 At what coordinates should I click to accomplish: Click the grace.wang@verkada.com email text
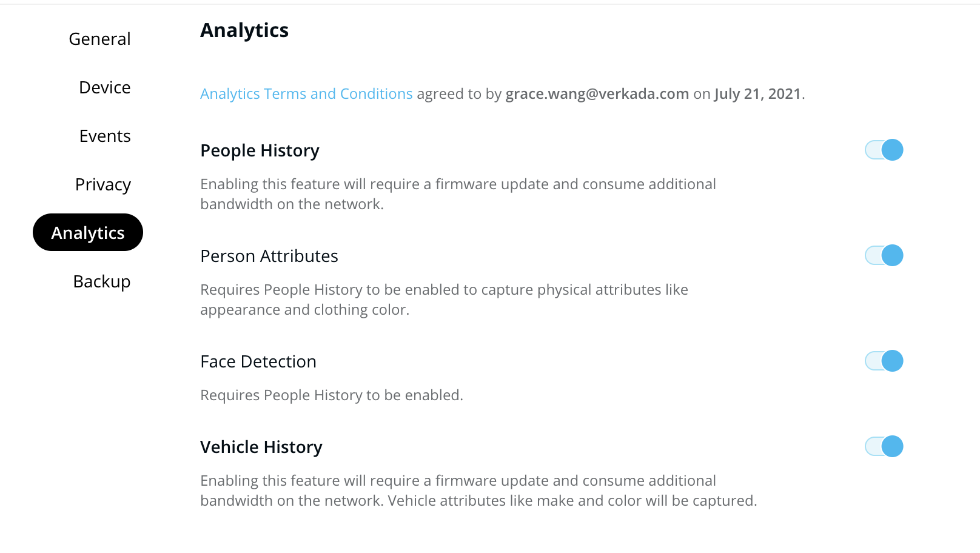tap(597, 94)
